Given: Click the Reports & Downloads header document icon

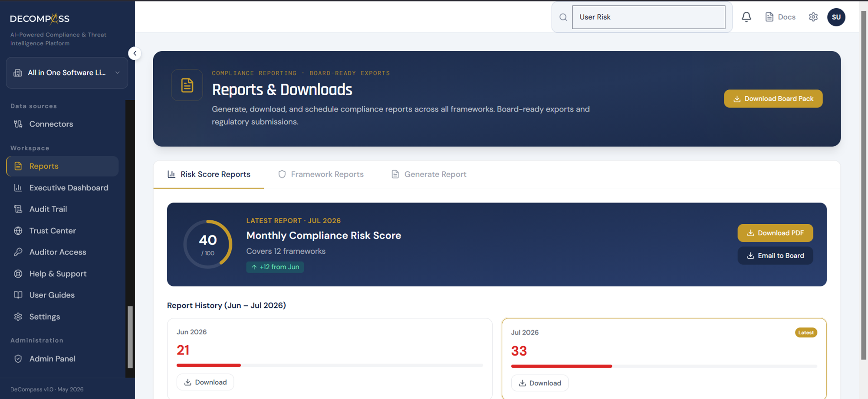Looking at the screenshot, I should 187,85.
